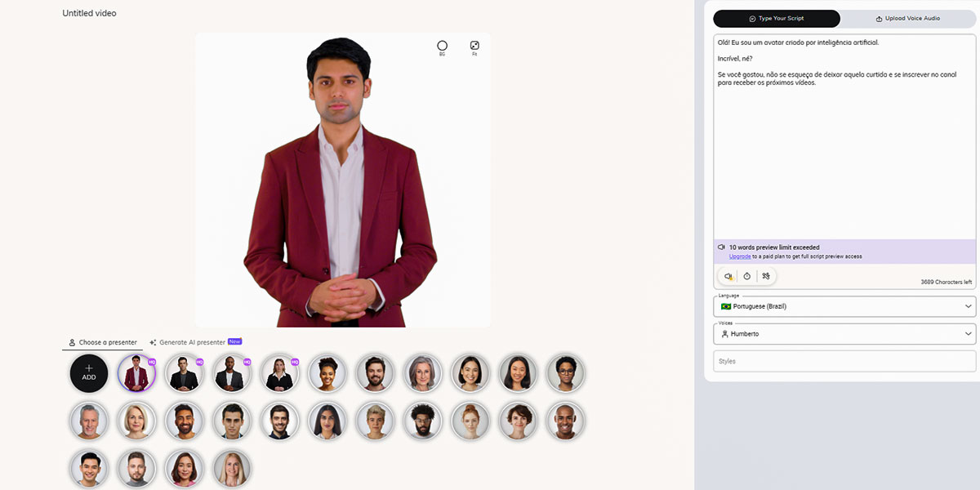The width and height of the screenshot is (980, 490).
Task: Open the Styles selection field
Action: [844, 361]
